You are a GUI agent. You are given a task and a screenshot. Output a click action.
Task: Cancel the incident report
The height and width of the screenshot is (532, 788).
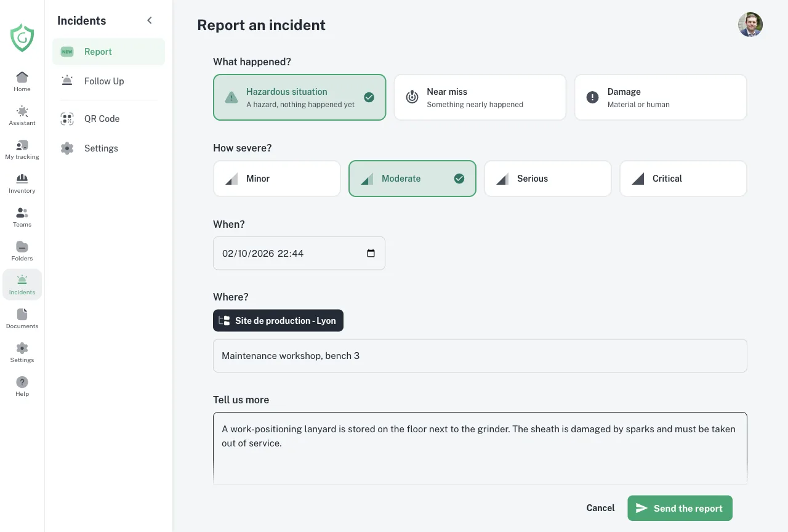pyautogui.click(x=600, y=508)
